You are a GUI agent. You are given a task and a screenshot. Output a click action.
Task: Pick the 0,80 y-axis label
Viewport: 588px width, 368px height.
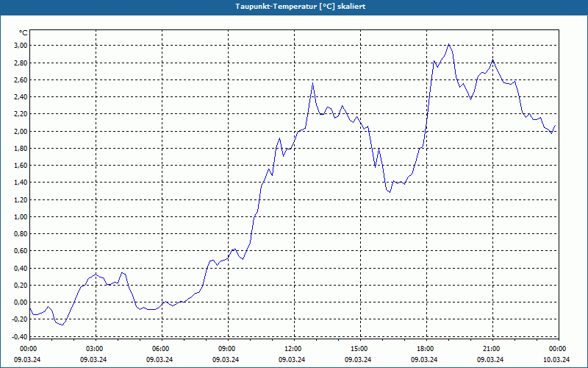[21, 233]
